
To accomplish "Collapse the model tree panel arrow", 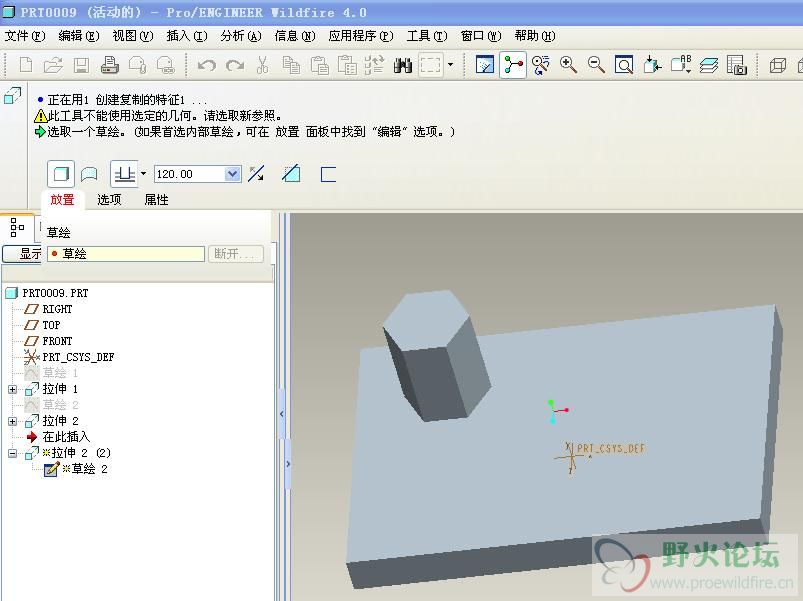I will [282, 414].
